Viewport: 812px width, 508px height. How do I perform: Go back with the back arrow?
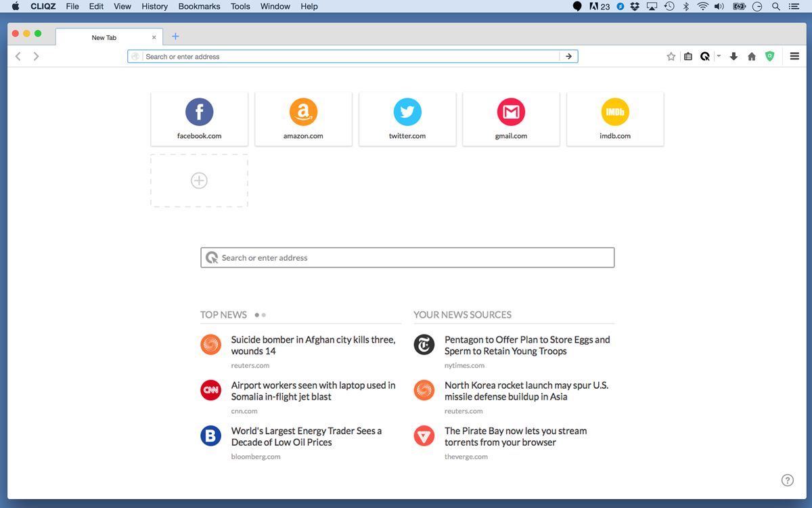(18, 56)
